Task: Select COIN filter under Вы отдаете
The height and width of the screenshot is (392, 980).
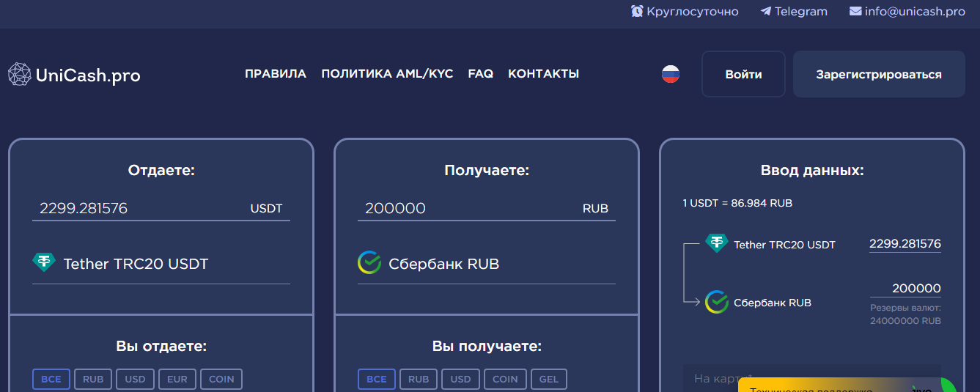Action: (221, 379)
